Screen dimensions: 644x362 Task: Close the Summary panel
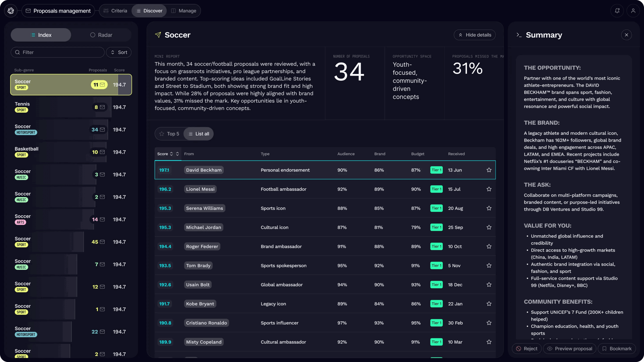coord(626,35)
